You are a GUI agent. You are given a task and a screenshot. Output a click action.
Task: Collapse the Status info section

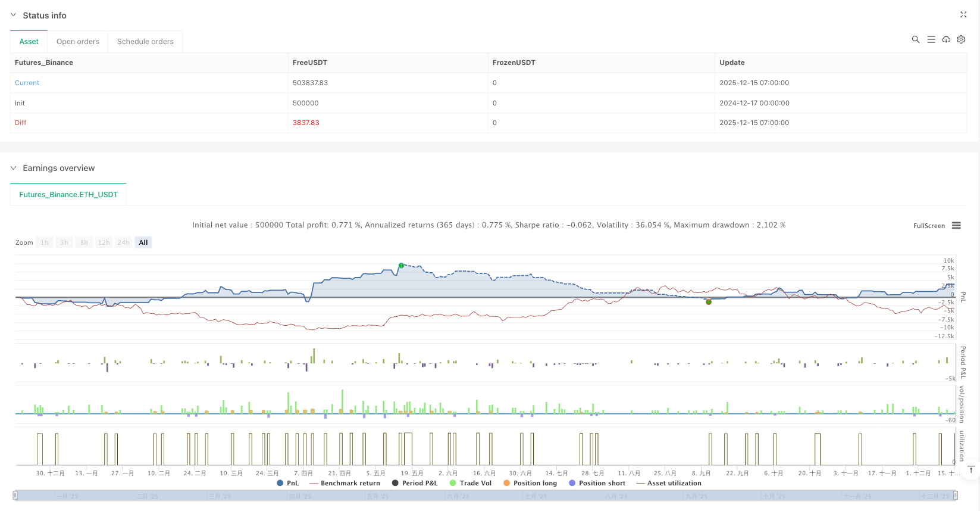pyautogui.click(x=14, y=15)
